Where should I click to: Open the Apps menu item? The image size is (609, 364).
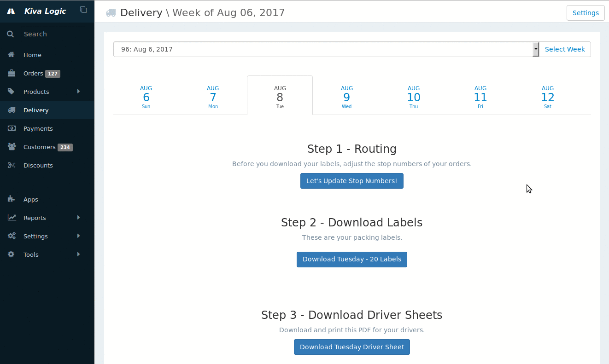(47, 199)
